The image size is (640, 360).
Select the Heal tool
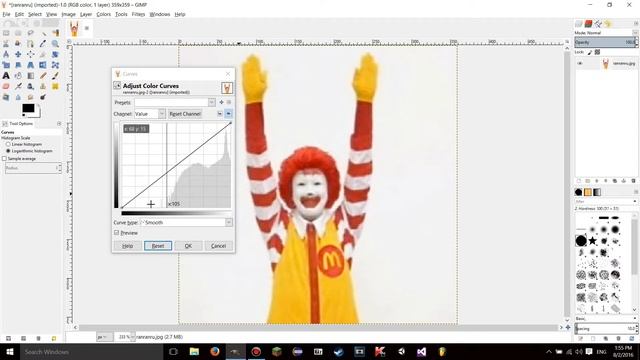coord(55,86)
